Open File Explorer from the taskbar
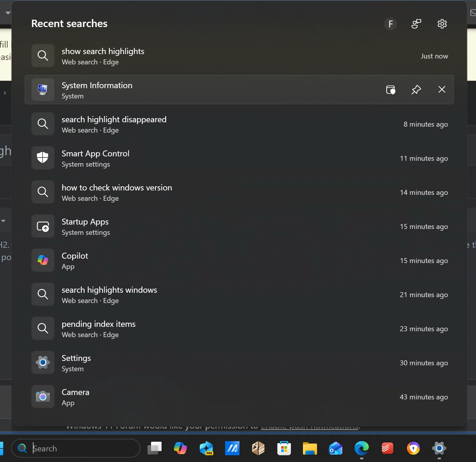The image size is (476, 462). pyautogui.click(x=310, y=448)
